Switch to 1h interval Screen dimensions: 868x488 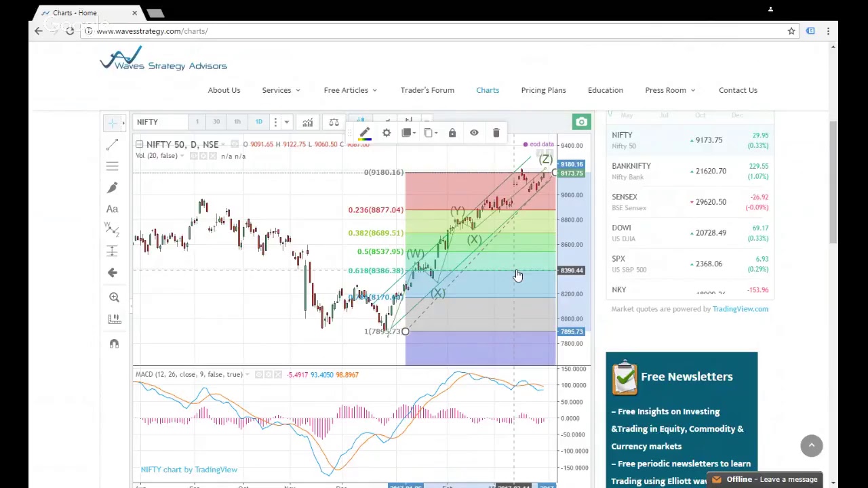(x=237, y=122)
